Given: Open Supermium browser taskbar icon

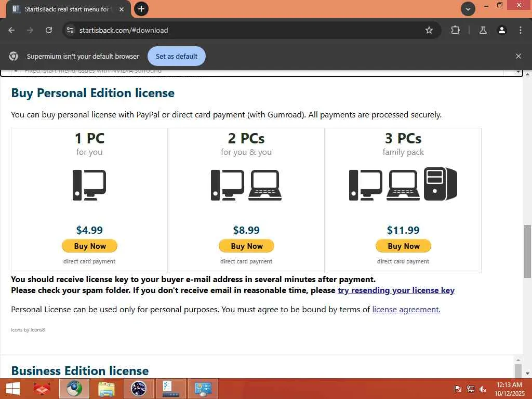Looking at the screenshot, I should [74, 389].
